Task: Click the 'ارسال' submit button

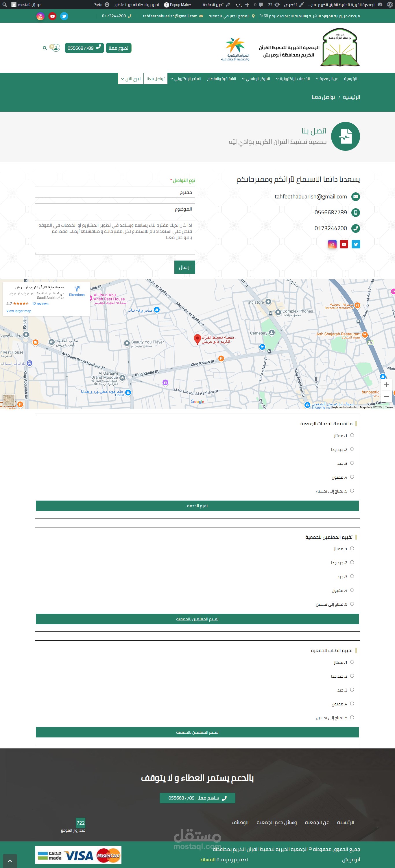Action: 184,267
